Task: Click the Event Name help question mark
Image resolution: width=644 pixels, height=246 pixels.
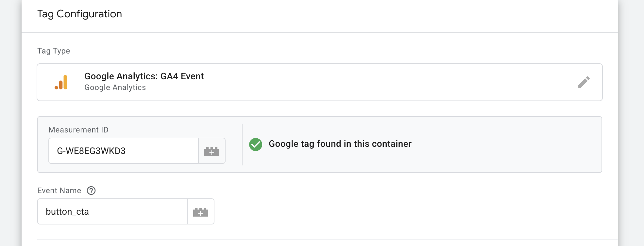Action: point(91,191)
